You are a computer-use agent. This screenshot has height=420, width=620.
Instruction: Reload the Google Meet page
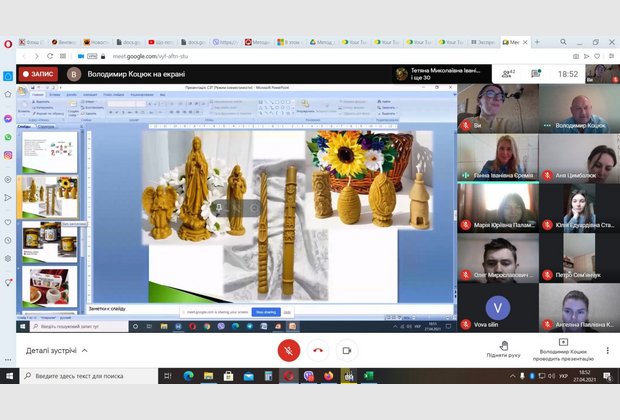coord(50,56)
